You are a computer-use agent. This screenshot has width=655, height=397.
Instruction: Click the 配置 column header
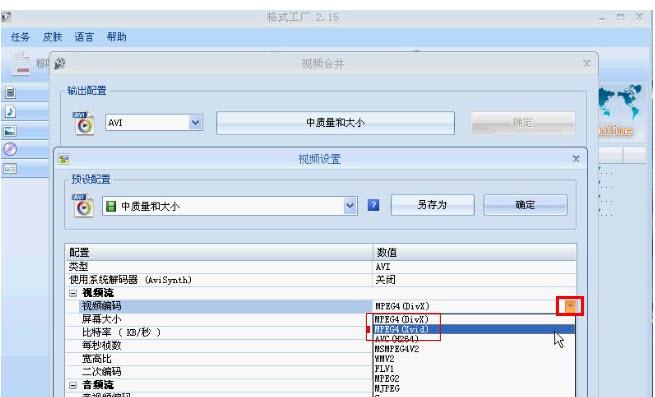tap(219, 253)
